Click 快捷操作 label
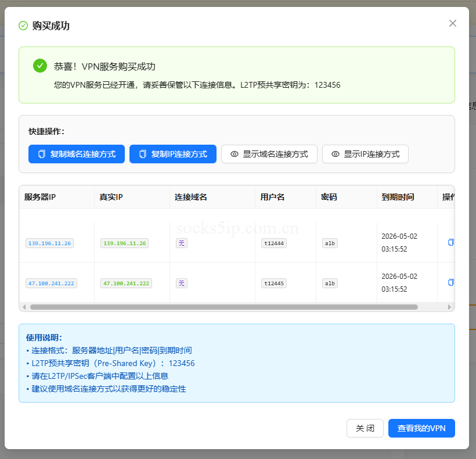Image resolution: width=476 pixels, height=459 pixels. (46, 131)
